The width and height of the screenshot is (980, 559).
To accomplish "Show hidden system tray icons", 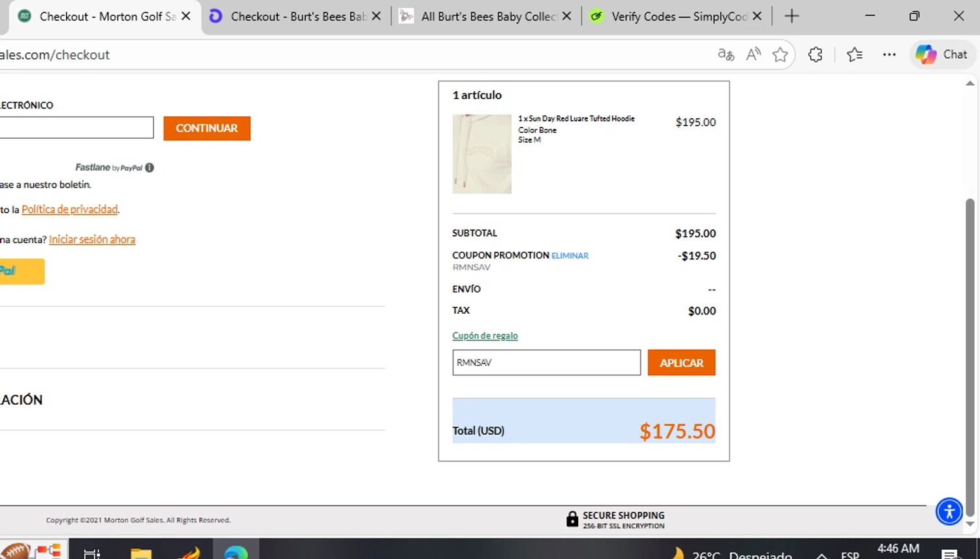I will 822,555.
